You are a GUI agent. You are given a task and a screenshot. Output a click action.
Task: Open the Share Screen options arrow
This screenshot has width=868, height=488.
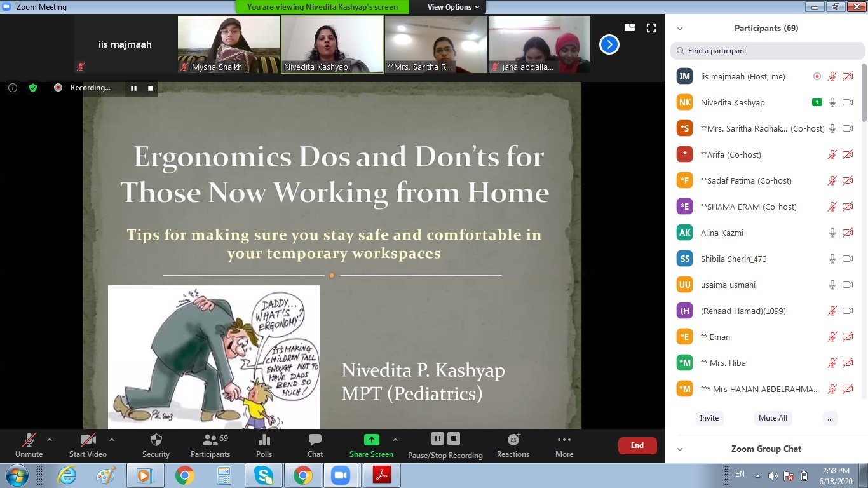click(x=395, y=440)
